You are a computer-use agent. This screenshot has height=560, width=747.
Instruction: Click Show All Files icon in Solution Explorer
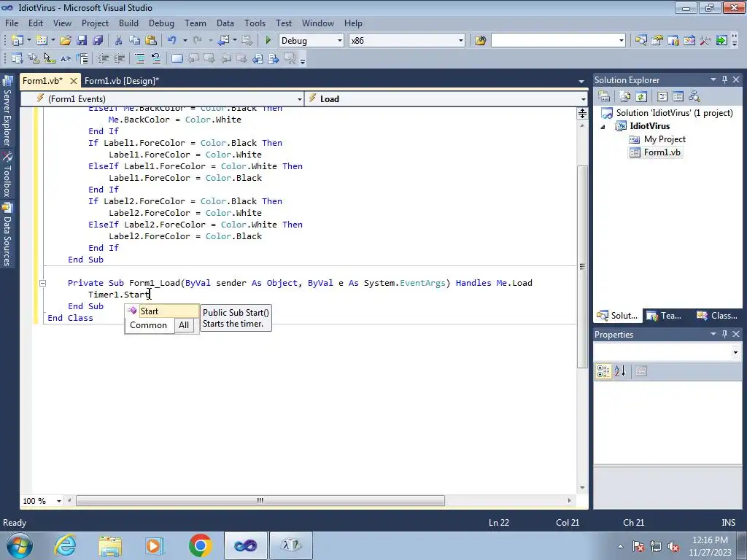pyautogui.click(x=625, y=97)
